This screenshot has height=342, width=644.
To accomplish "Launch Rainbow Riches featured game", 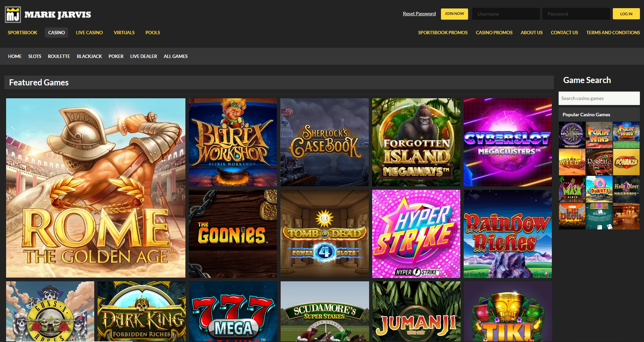I will click(508, 234).
